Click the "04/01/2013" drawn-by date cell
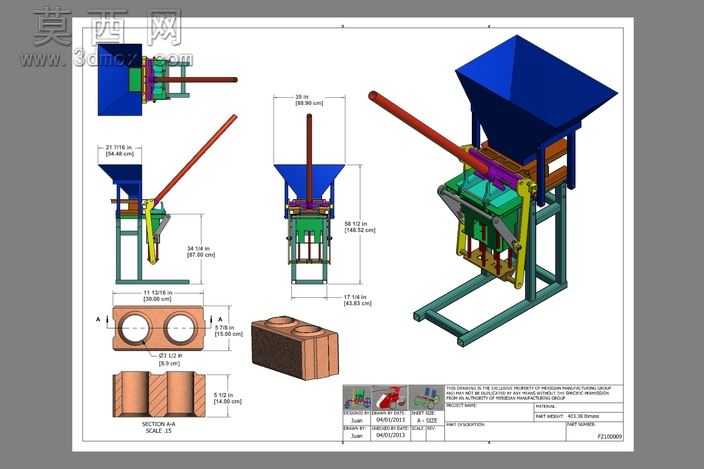The width and height of the screenshot is (704, 469). tap(390, 420)
